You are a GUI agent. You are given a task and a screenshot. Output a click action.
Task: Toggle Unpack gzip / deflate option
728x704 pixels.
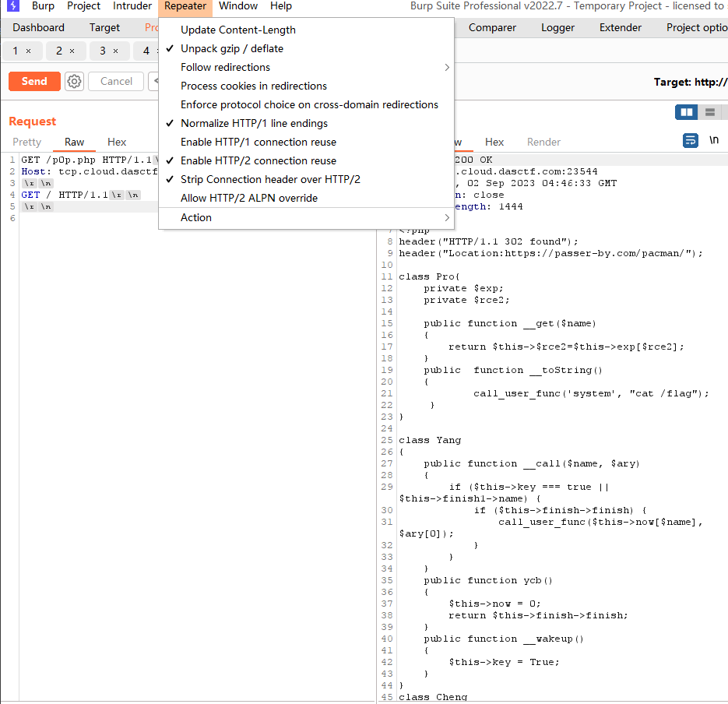306,49
